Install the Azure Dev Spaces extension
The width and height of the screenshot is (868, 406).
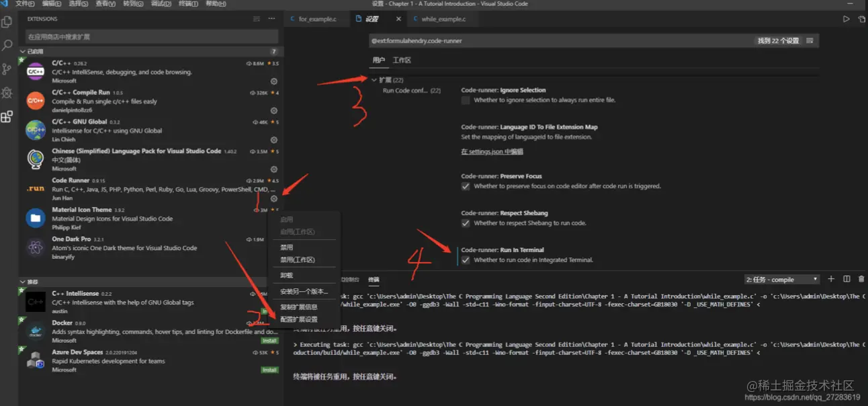[x=269, y=370]
